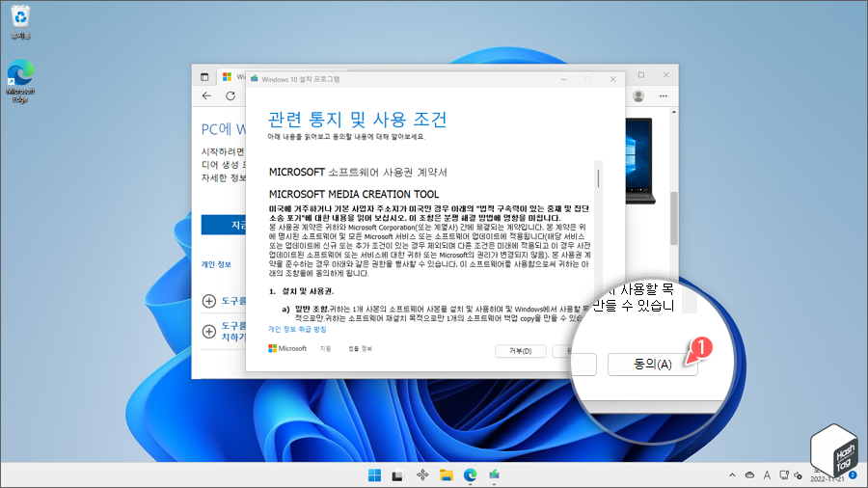This screenshot has height=488, width=868.
Task: Show hidden system tray icons
Action: coord(732,475)
